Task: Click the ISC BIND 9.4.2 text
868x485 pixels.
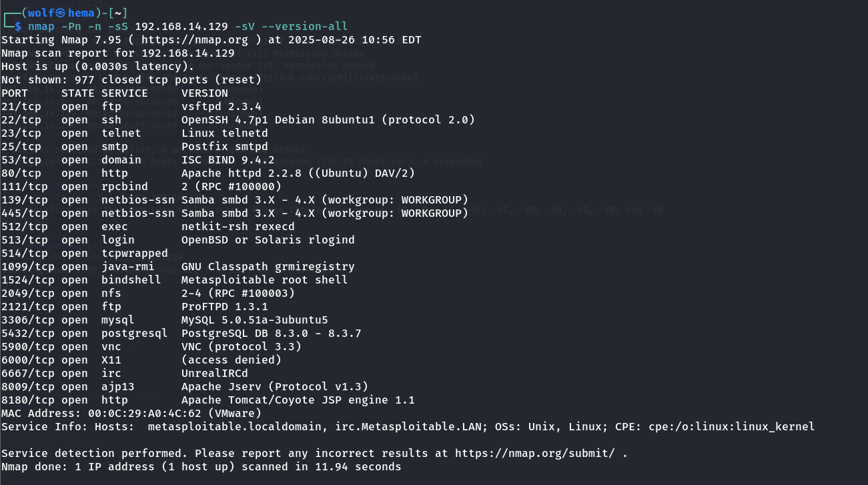Action: click(228, 160)
